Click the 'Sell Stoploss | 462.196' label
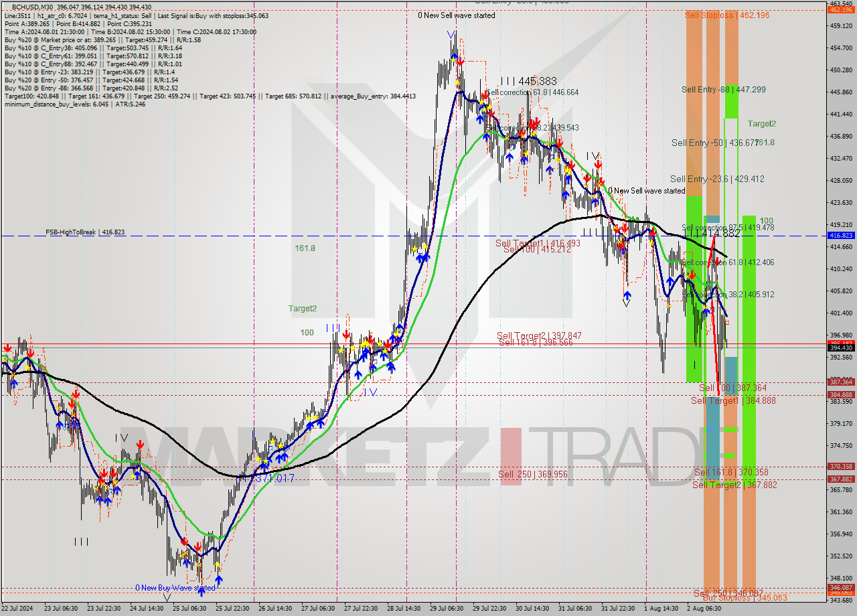The width and height of the screenshot is (857, 616). coord(726,15)
